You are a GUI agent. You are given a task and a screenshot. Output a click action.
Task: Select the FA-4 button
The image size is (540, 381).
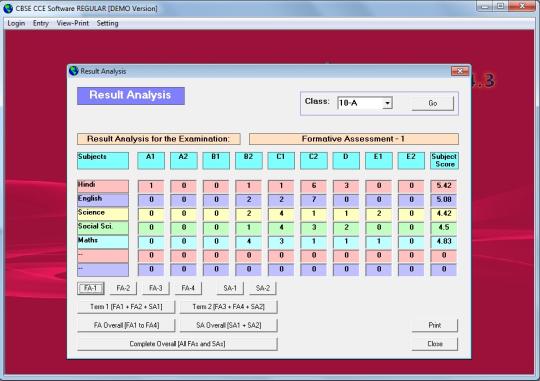click(188, 288)
